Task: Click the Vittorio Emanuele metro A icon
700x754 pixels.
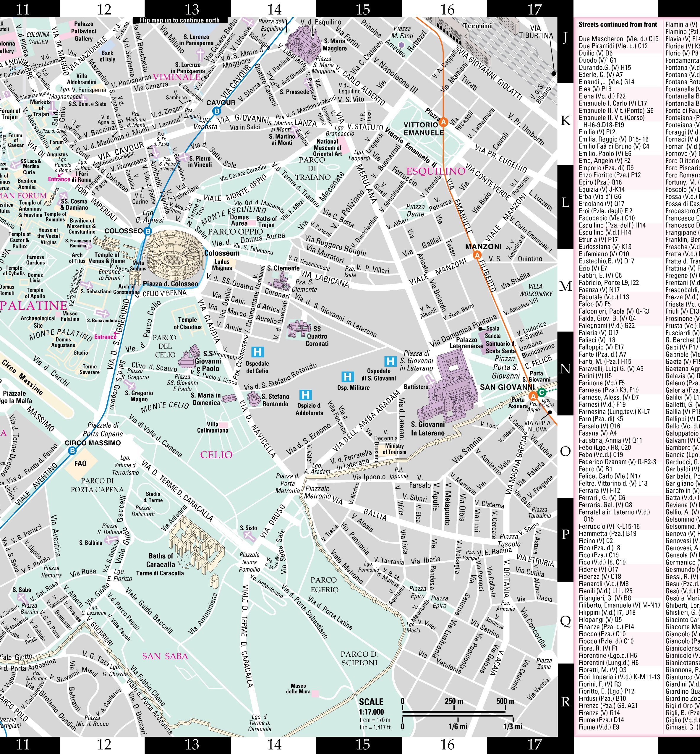Action: [443, 122]
